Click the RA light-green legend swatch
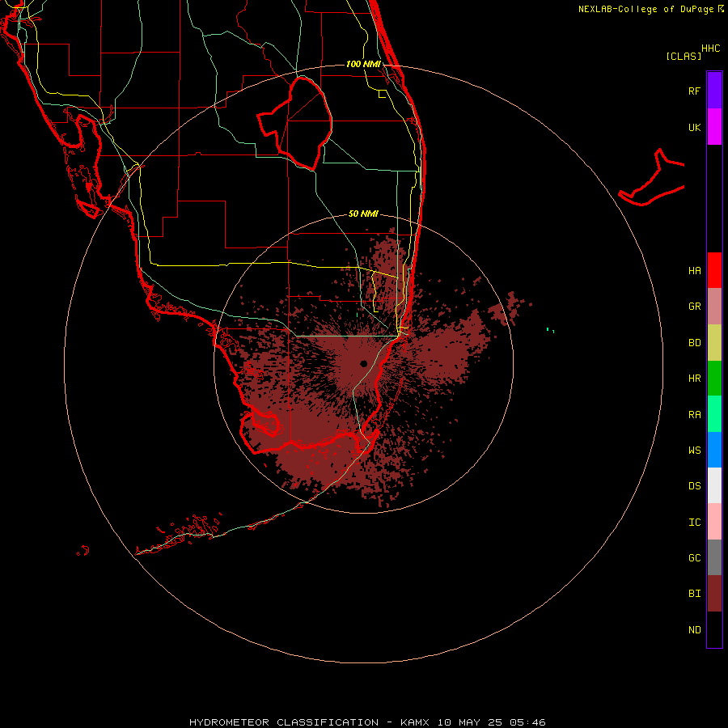This screenshot has width=728, height=728. click(x=714, y=414)
